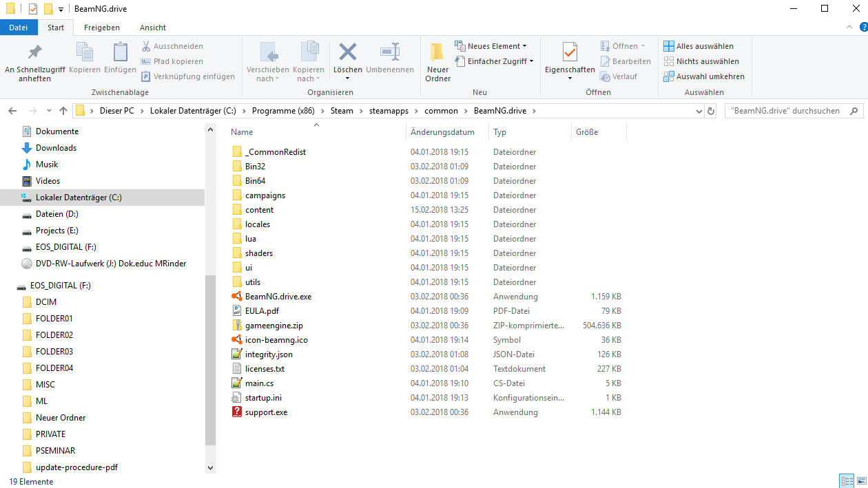This screenshot has height=488, width=868.
Task: Click Programme (x86) in address path
Action: [x=283, y=111]
